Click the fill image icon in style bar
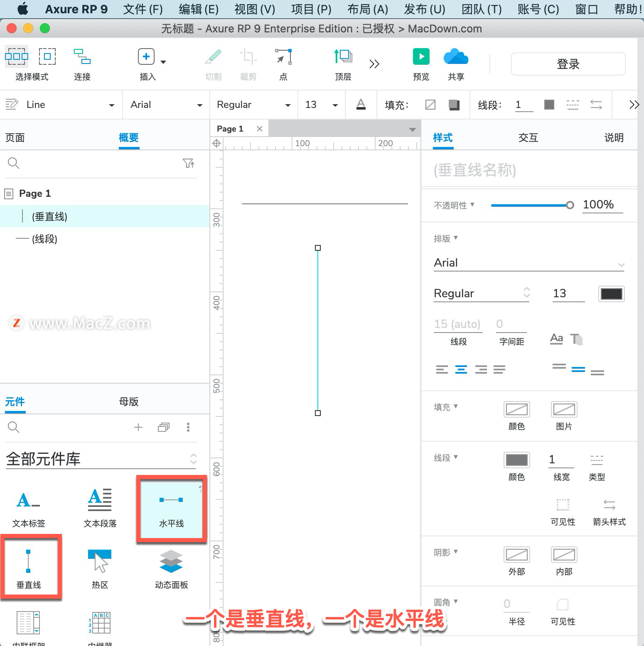 tap(454, 105)
